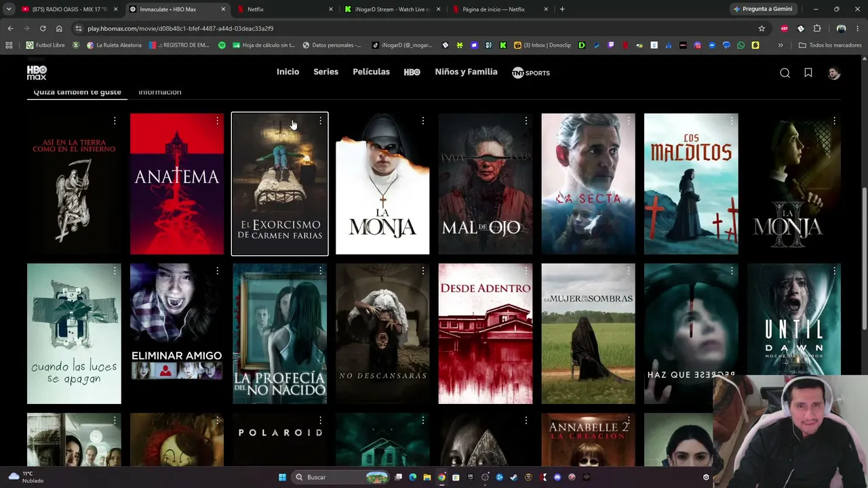This screenshot has width=868, height=488.
Task: Expand the Todos los marcadores folder
Action: pyautogui.click(x=830, y=45)
